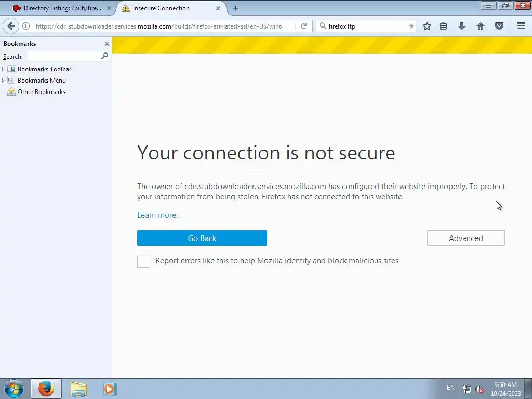Follow the Learn more link

[159, 215]
